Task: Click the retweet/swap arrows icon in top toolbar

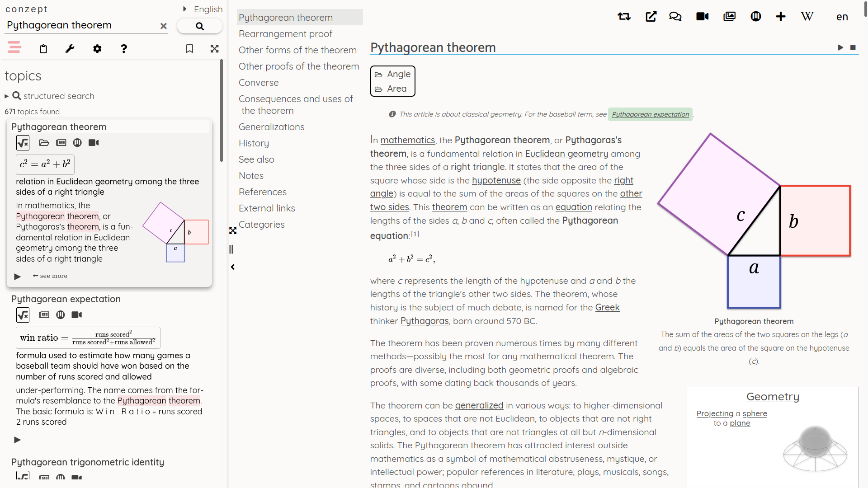Action: coord(624,17)
